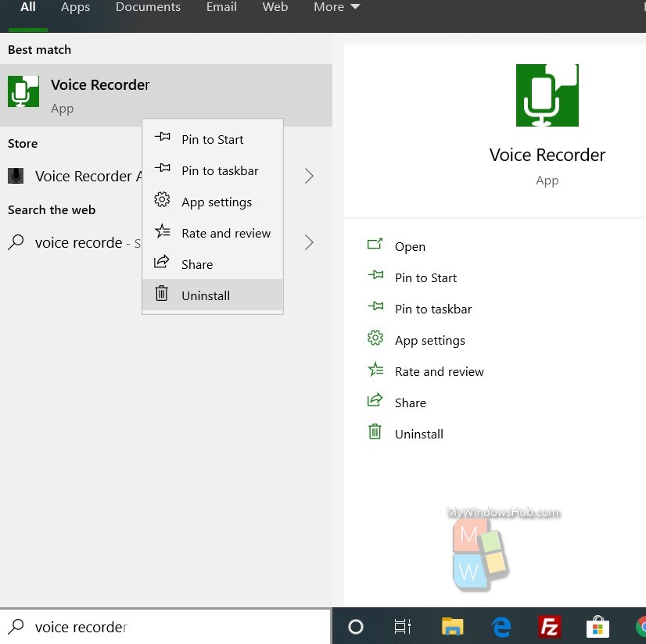This screenshot has height=644, width=646.
Task: Click the green pin icon beside preview Pin to Start
Action: 375,274
